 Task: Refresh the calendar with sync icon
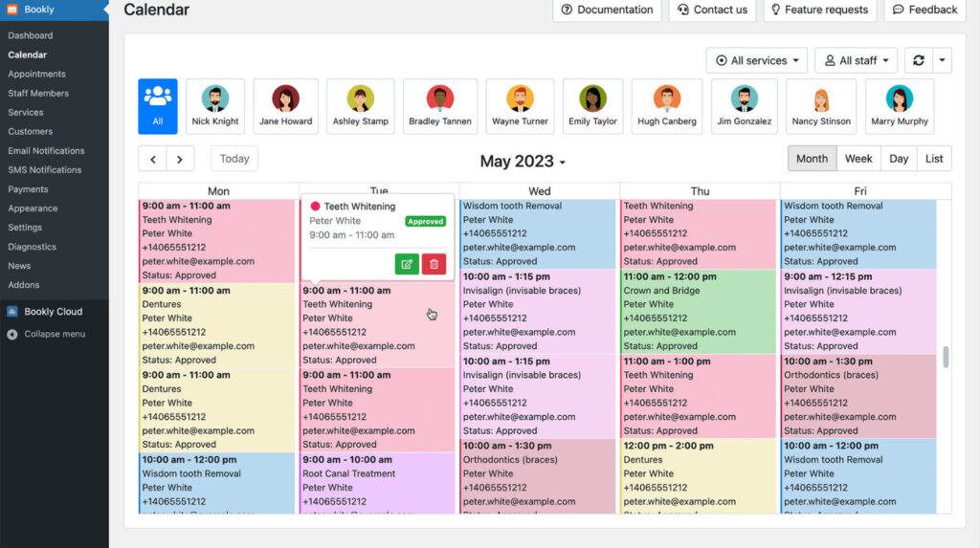pyautogui.click(x=918, y=60)
